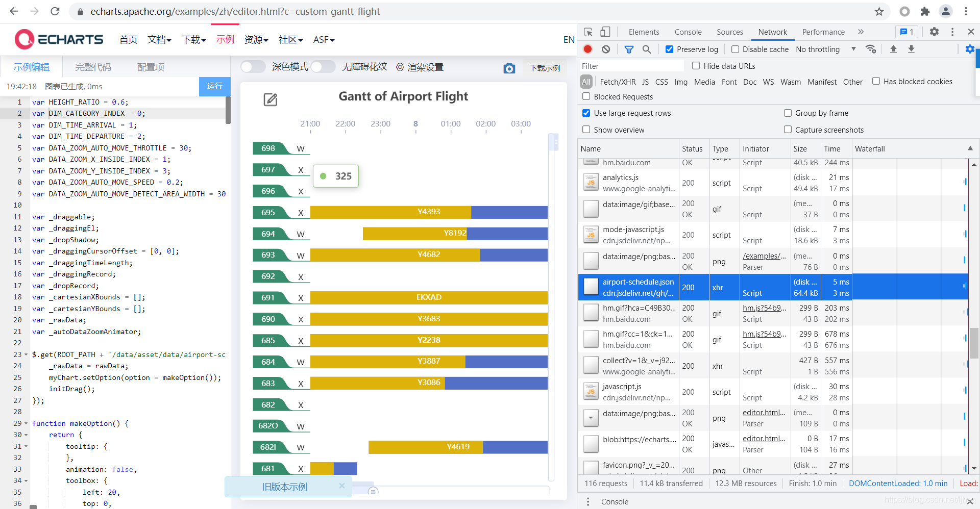The width and height of the screenshot is (980, 509).
Task: Collapse code fold at line 29
Action: tap(26, 423)
